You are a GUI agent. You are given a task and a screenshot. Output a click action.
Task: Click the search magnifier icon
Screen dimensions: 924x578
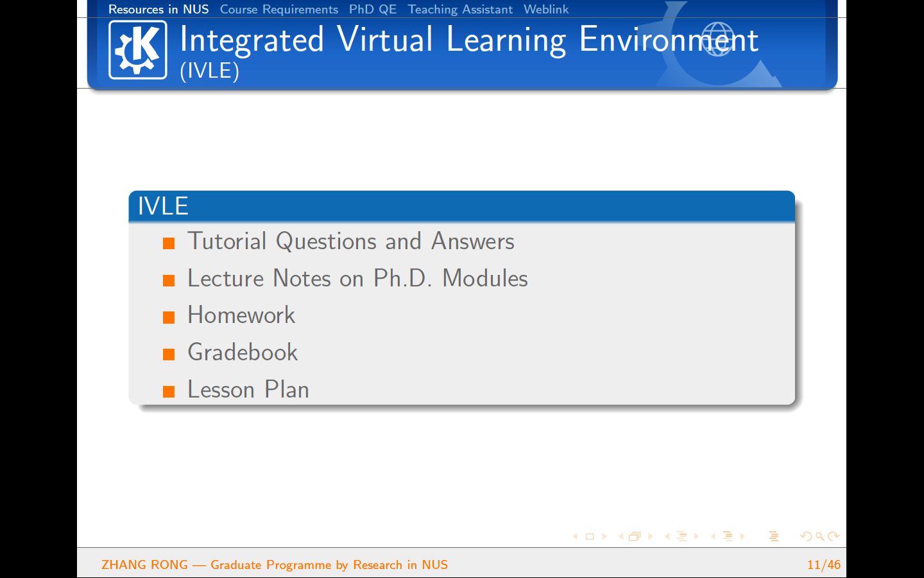coord(820,536)
